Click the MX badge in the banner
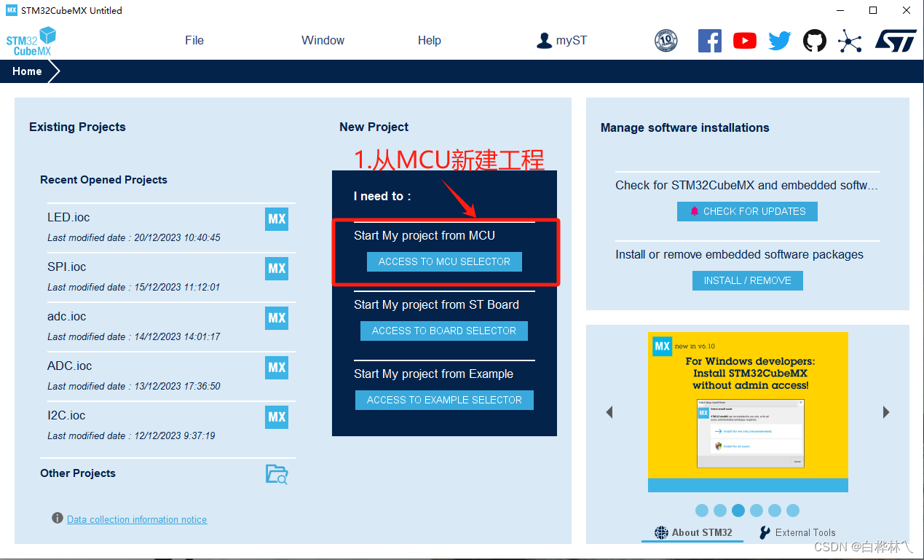The height and width of the screenshot is (560, 924). 662,347
